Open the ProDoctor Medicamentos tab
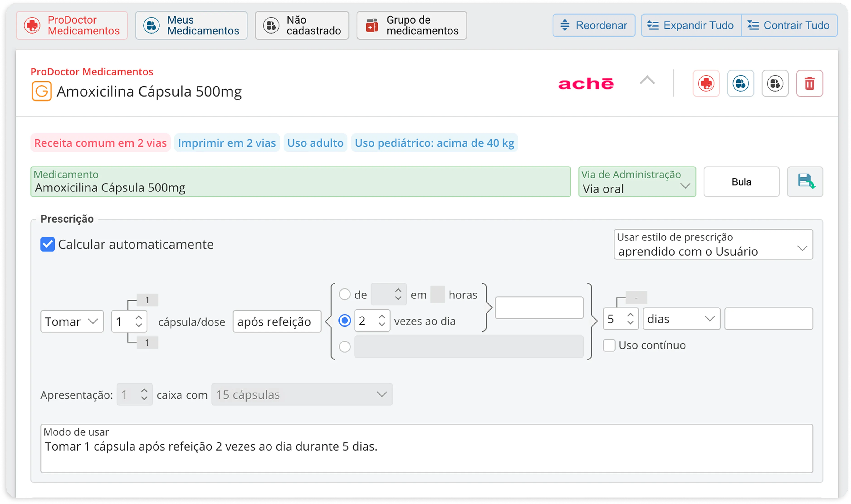Screen dimensions: 851x504 click(72, 25)
